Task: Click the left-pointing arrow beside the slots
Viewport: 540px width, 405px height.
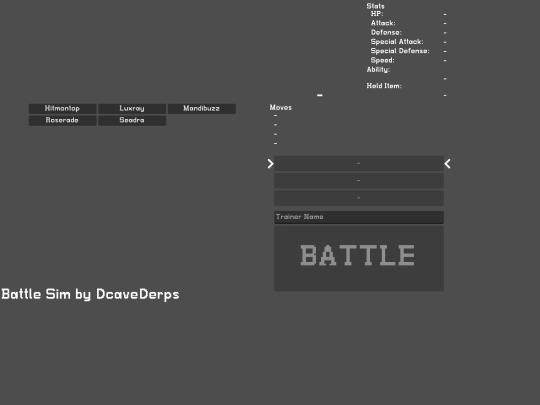Action: [x=447, y=164]
